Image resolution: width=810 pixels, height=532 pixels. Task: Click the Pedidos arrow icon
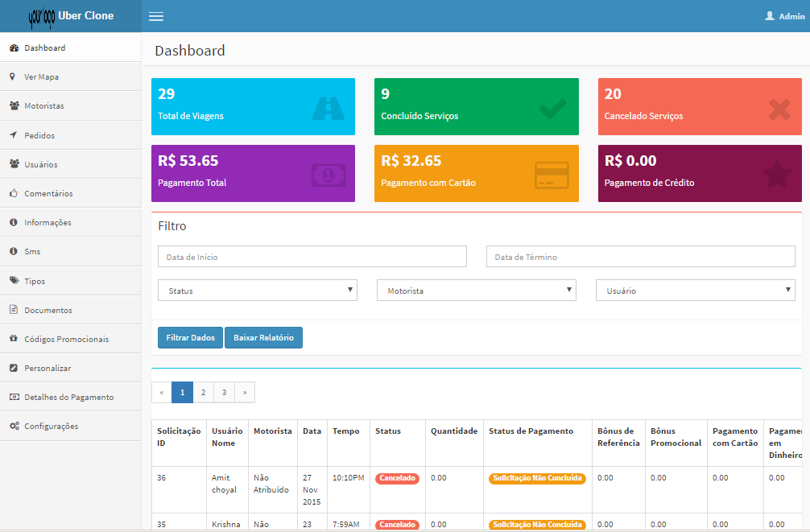14,134
